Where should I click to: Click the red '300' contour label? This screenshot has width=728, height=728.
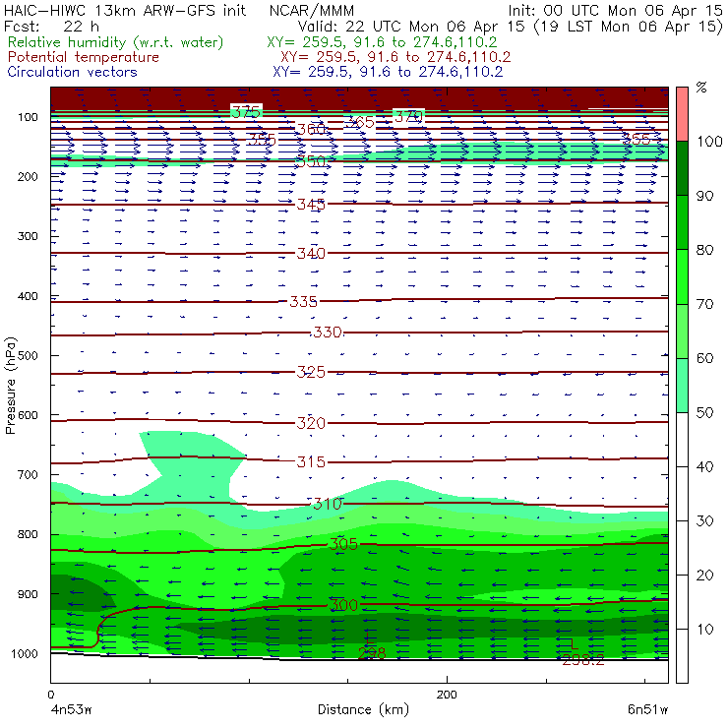pyautogui.click(x=343, y=605)
